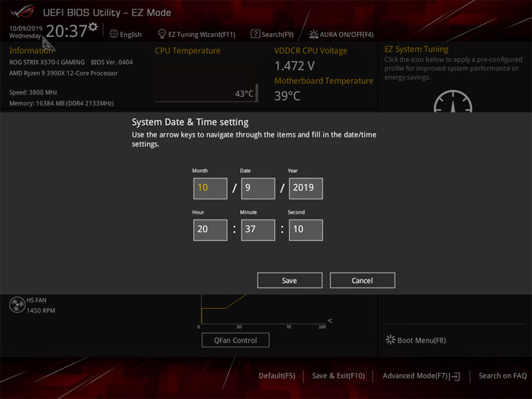The image size is (532, 399).
Task: Load defaults with Default(F5)
Action: (277, 375)
